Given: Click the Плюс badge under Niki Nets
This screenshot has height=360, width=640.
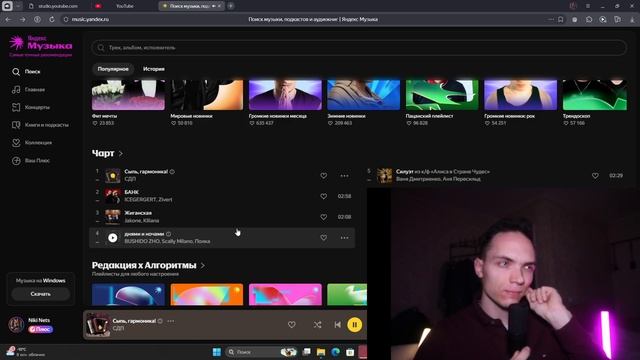Looking at the screenshot, I should click(40, 329).
